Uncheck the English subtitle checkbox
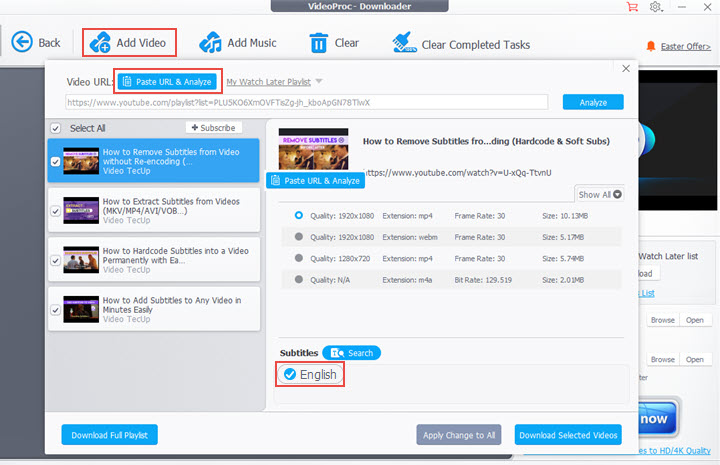The width and height of the screenshot is (720, 465). [x=289, y=375]
